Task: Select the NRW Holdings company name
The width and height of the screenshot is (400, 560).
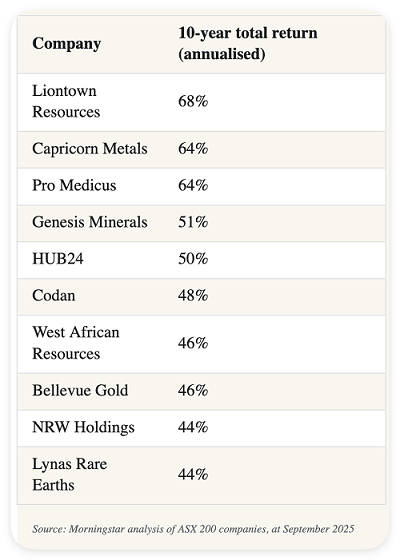Action: point(83,428)
